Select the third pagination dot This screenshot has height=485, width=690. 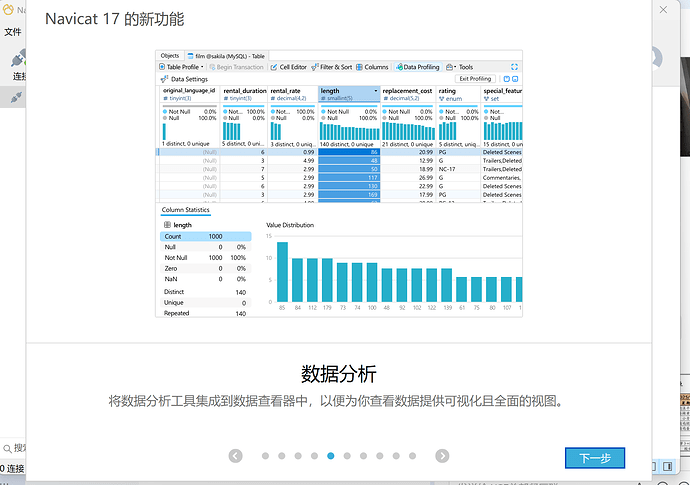(298, 456)
